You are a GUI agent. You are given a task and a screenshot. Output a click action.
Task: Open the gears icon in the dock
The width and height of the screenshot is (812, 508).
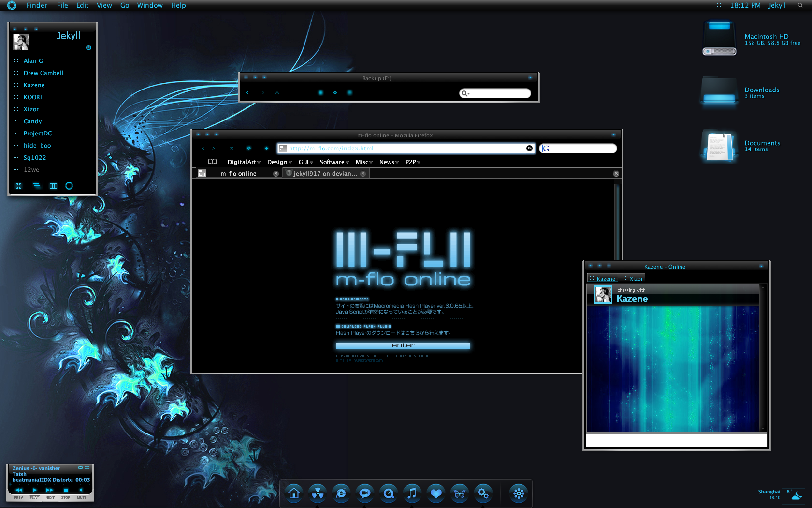tap(483, 493)
